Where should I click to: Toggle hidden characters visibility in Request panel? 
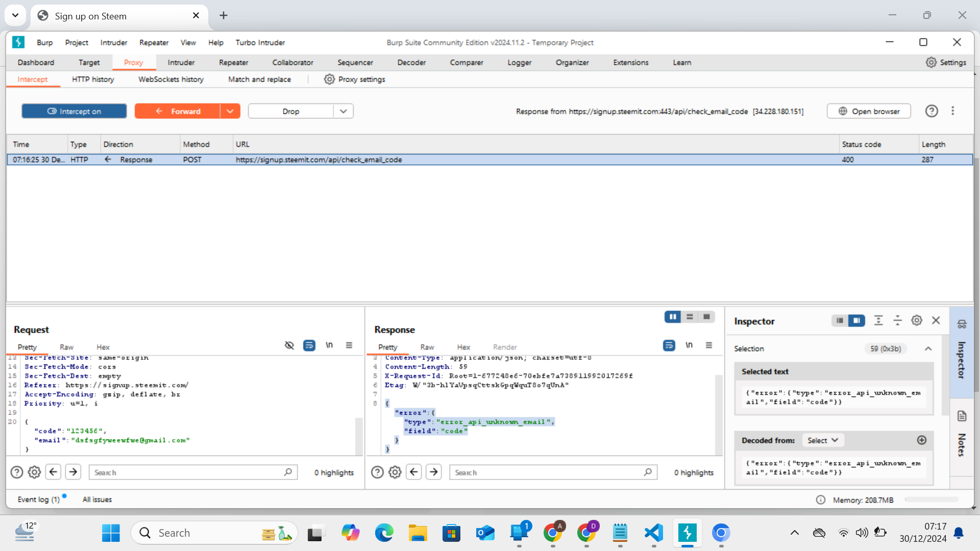point(289,345)
